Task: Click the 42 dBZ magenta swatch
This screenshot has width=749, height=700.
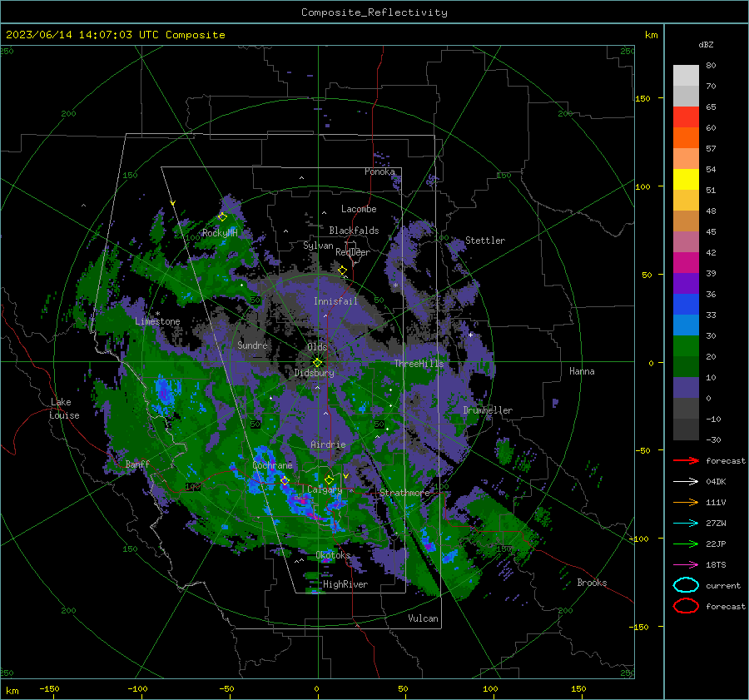Action: pos(686,262)
